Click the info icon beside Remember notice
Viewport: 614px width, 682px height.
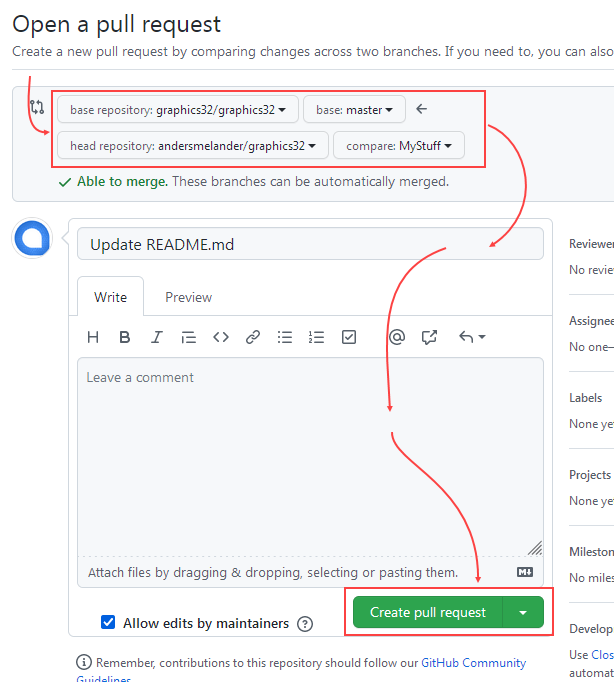[84, 662]
